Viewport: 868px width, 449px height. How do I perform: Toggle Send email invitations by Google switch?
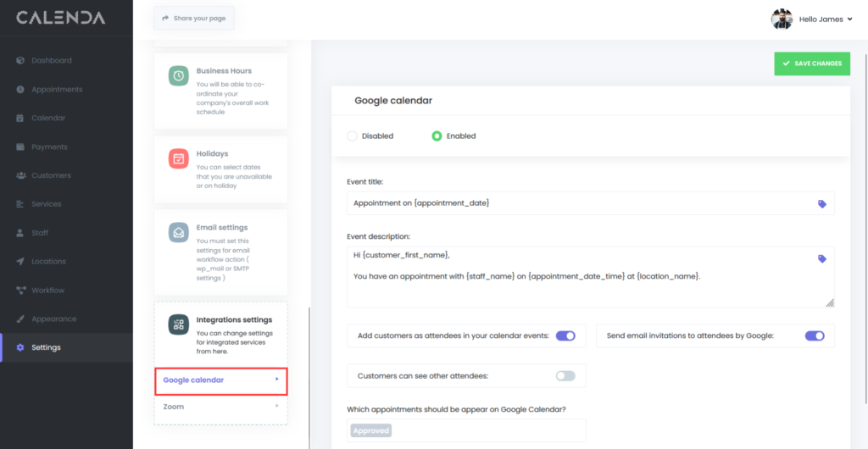click(x=814, y=335)
